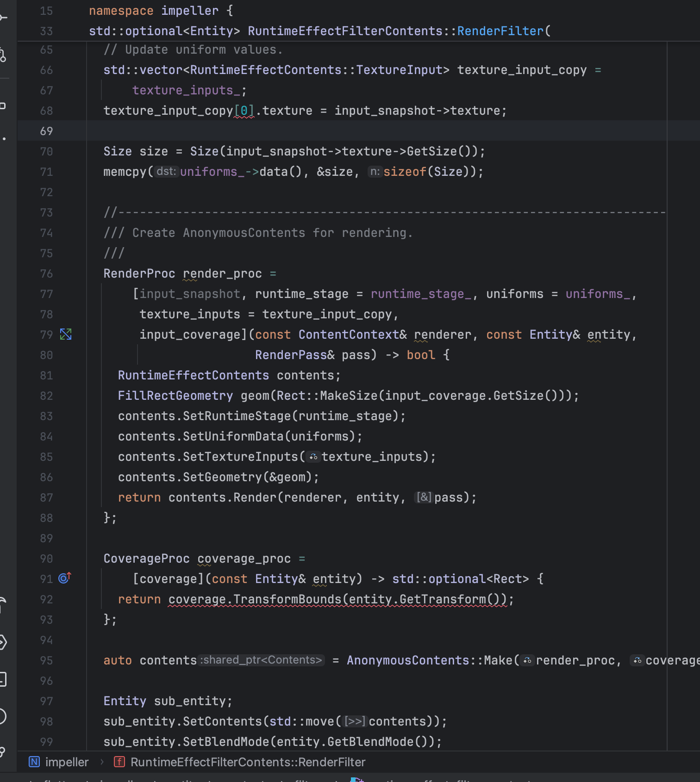
Task: Click line number 76 in the gutter
Action: [x=46, y=273]
